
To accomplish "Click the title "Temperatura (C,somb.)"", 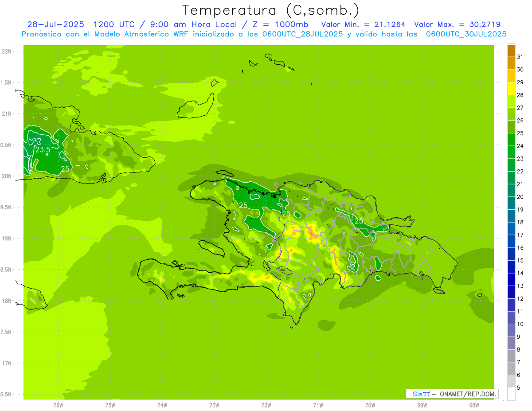I will tap(271, 10).
